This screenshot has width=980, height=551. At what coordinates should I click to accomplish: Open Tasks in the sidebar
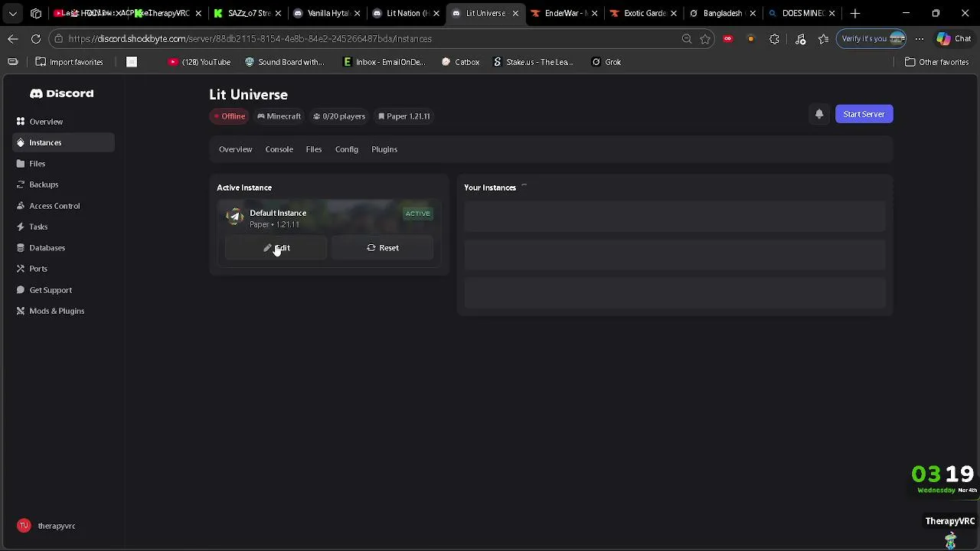(64, 227)
